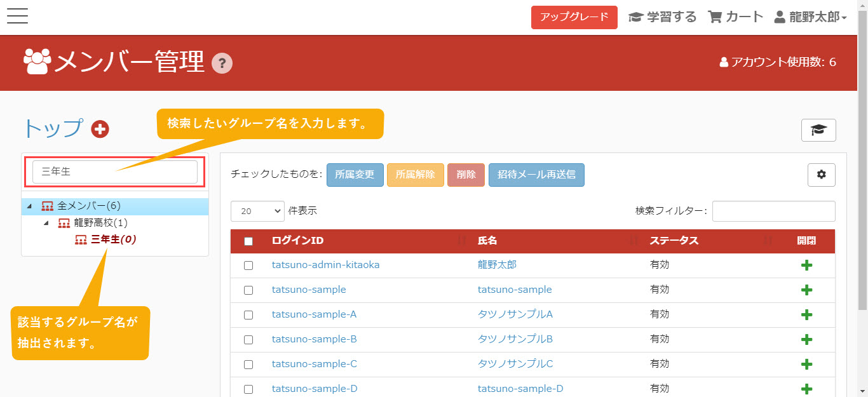Expand the tatsuno-sample-B row with green plus
The height and width of the screenshot is (397, 868).
click(806, 340)
